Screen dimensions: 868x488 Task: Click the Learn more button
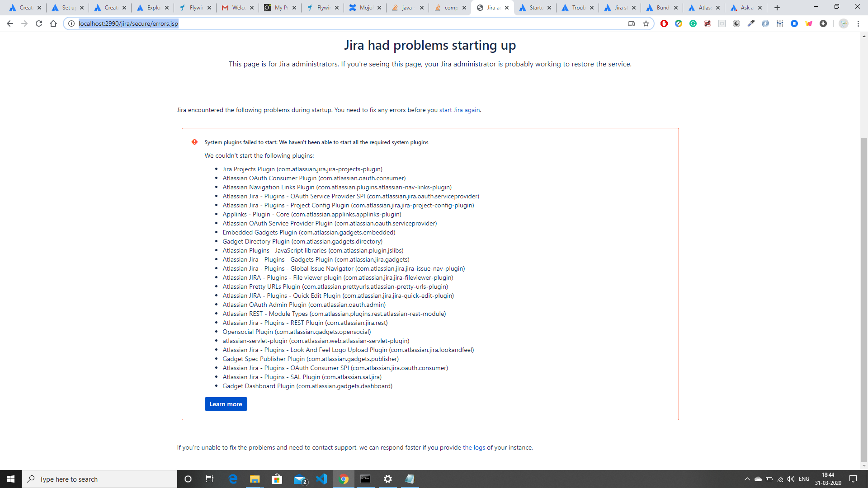226,404
